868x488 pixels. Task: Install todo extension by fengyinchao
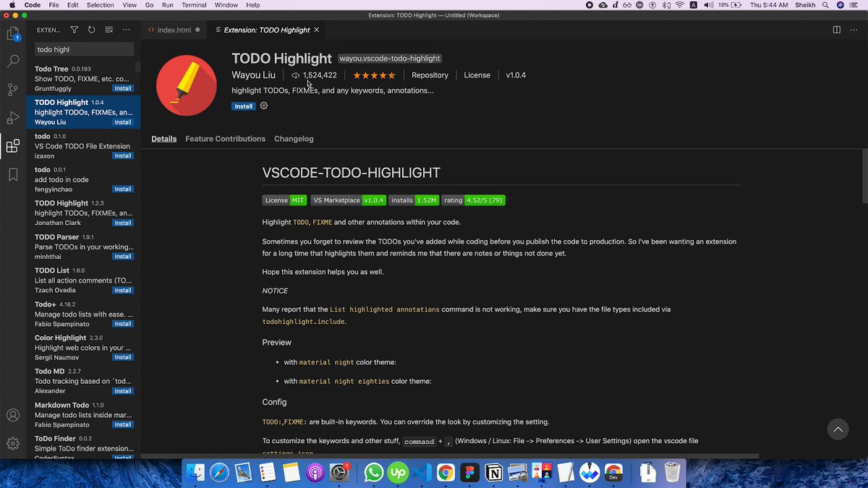click(x=123, y=189)
